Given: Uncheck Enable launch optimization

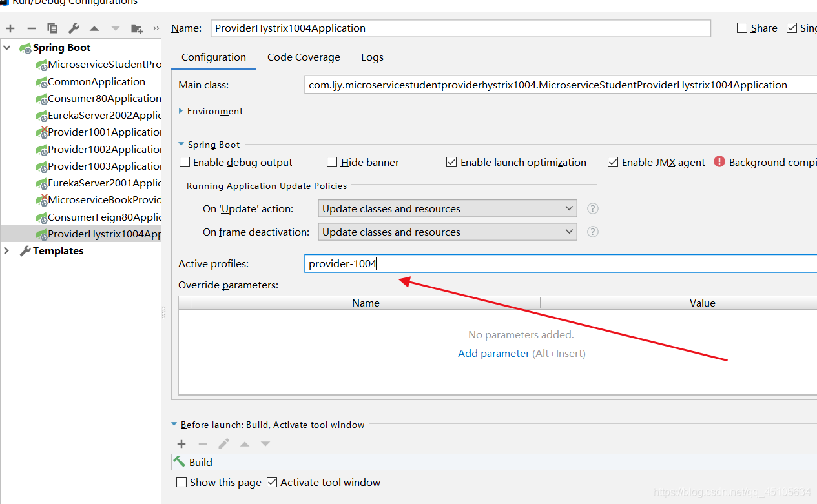Looking at the screenshot, I should tap(451, 162).
